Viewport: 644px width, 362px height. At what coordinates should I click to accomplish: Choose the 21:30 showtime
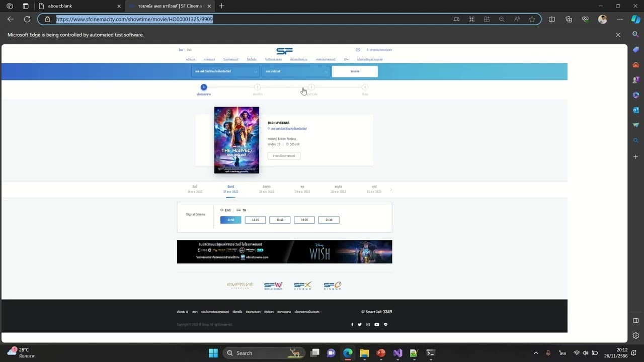point(329,220)
